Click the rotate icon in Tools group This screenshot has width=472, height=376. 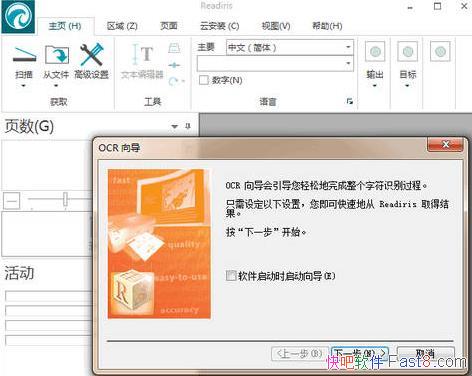(x=173, y=81)
